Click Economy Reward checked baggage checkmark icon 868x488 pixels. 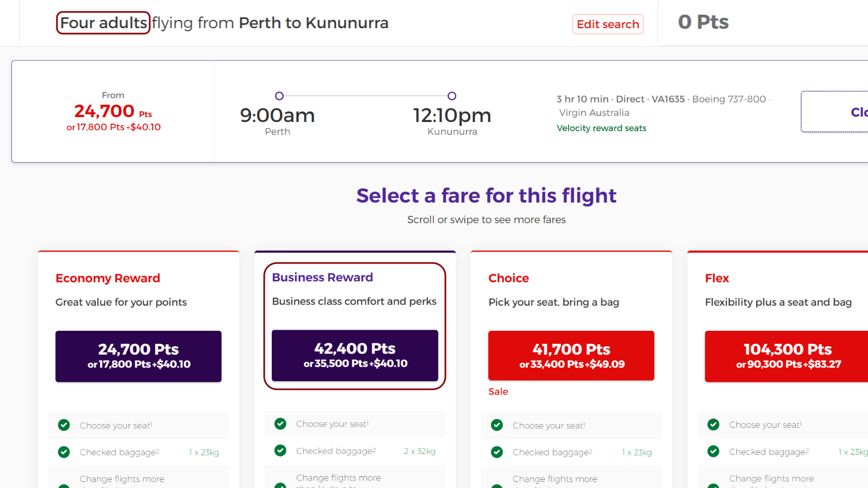tap(64, 452)
